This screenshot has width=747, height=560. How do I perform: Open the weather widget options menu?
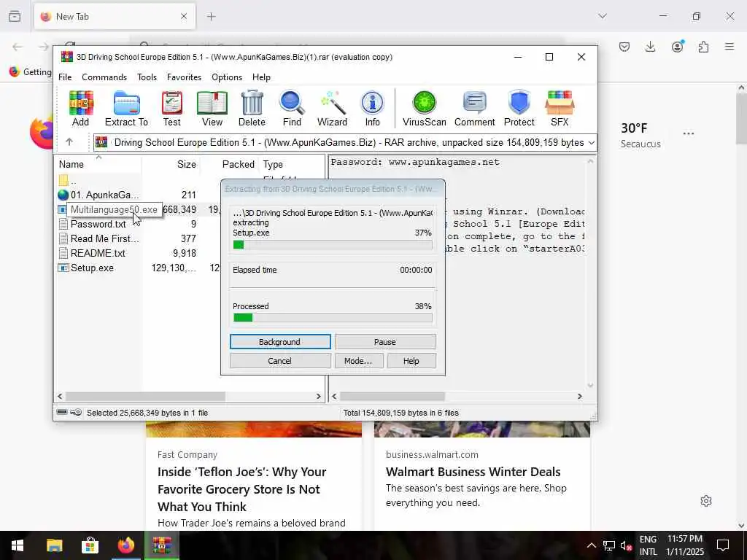click(689, 134)
